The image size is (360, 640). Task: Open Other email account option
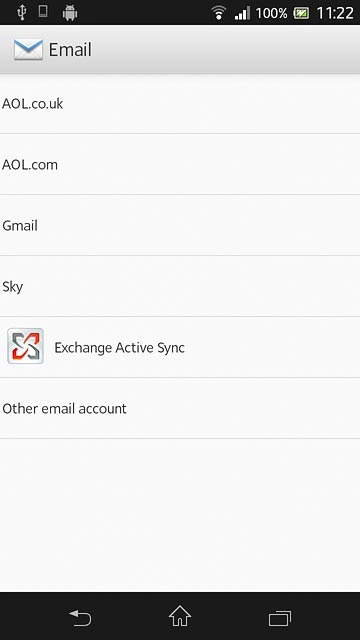[180, 408]
